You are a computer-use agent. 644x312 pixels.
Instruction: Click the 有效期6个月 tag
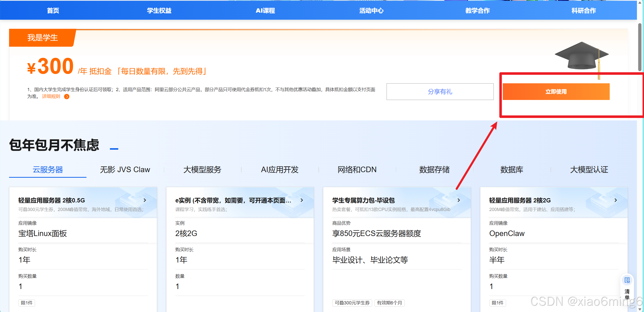[389, 303]
